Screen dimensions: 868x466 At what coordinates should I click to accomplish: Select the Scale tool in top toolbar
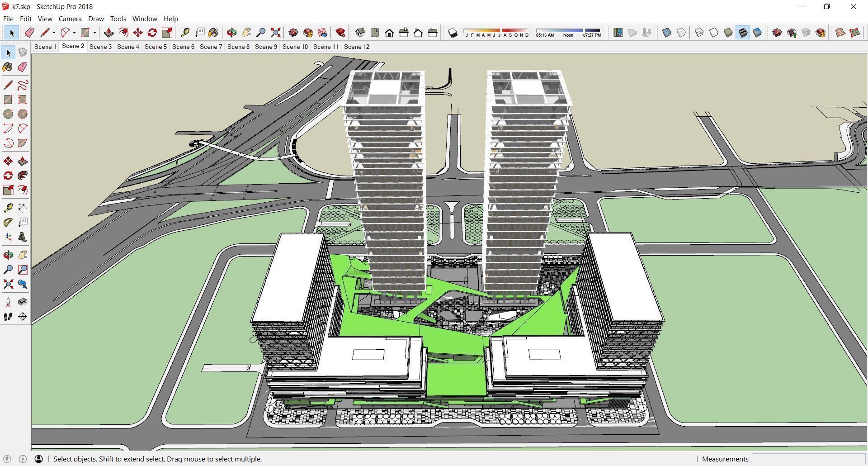point(167,33)
